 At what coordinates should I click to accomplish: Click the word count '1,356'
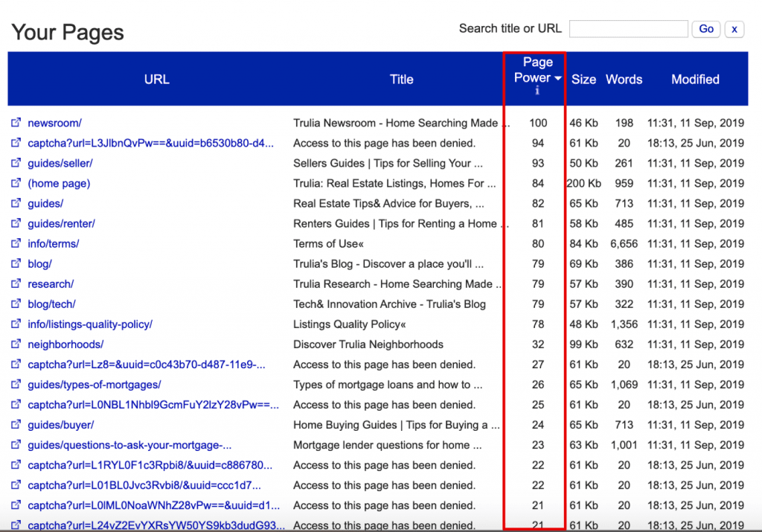pyautogui.click(x=624, y=324)
